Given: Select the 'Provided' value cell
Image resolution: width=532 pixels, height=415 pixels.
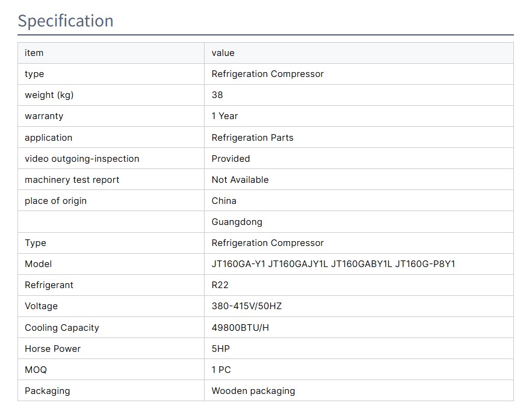Looking at the screenshot, I should pyautogui.click(x=230, y=159).
